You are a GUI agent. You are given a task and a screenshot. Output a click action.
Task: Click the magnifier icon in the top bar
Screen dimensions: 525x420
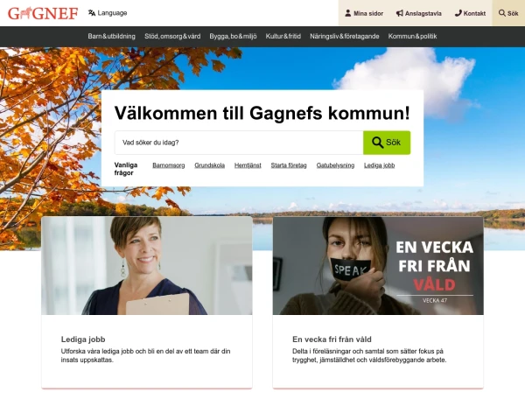(502, 13)
